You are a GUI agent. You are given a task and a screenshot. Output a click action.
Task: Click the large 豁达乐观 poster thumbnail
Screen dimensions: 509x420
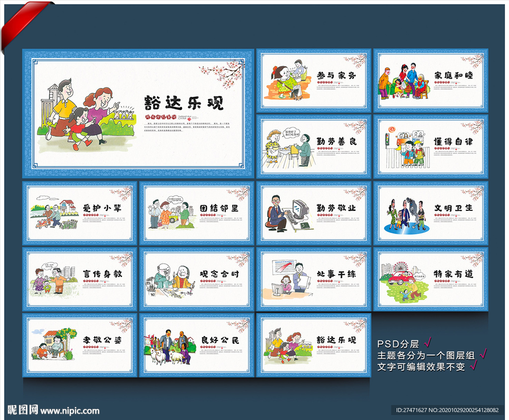point(138,113)
